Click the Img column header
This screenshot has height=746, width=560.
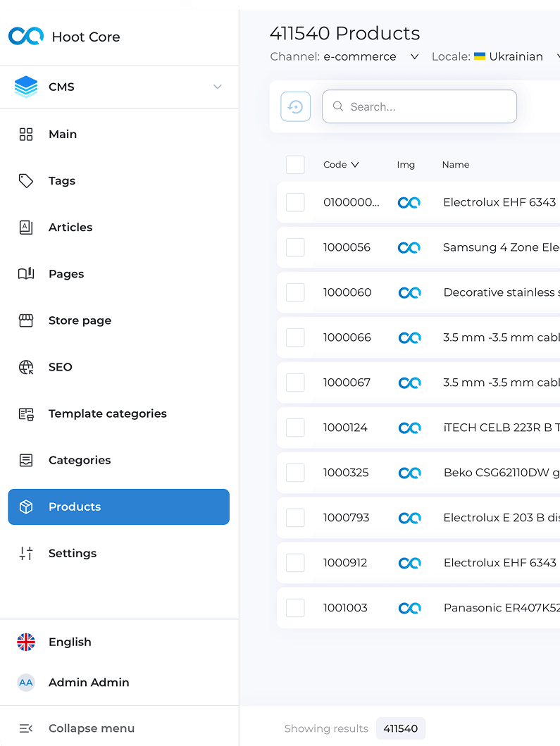(x=406, y=165)
